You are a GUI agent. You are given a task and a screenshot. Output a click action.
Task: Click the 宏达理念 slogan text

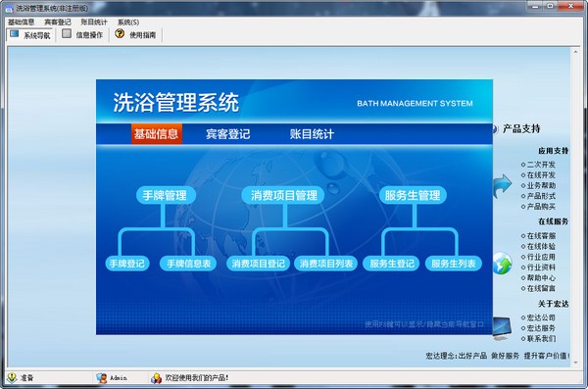click(497, 356)
